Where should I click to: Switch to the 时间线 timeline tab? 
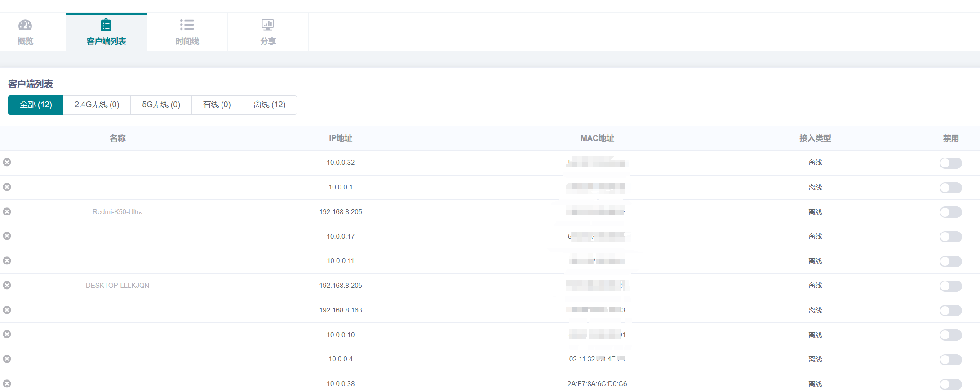(x=187, y=32)
